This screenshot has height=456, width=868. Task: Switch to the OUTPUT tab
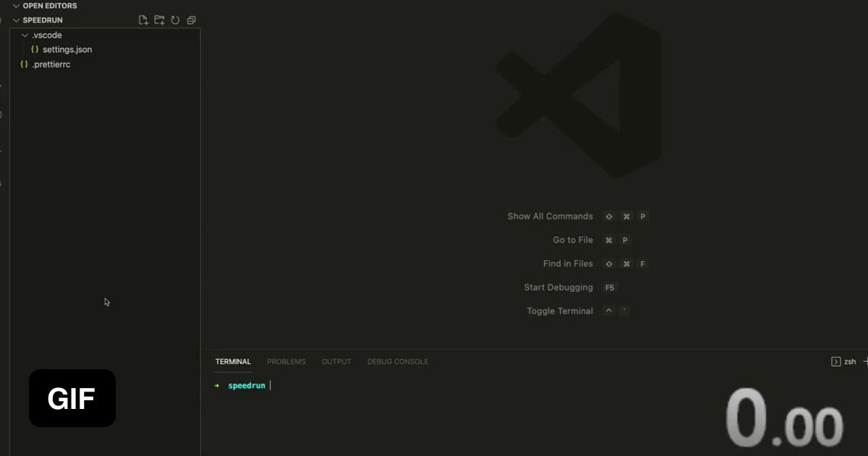click(x=336, y=361)
